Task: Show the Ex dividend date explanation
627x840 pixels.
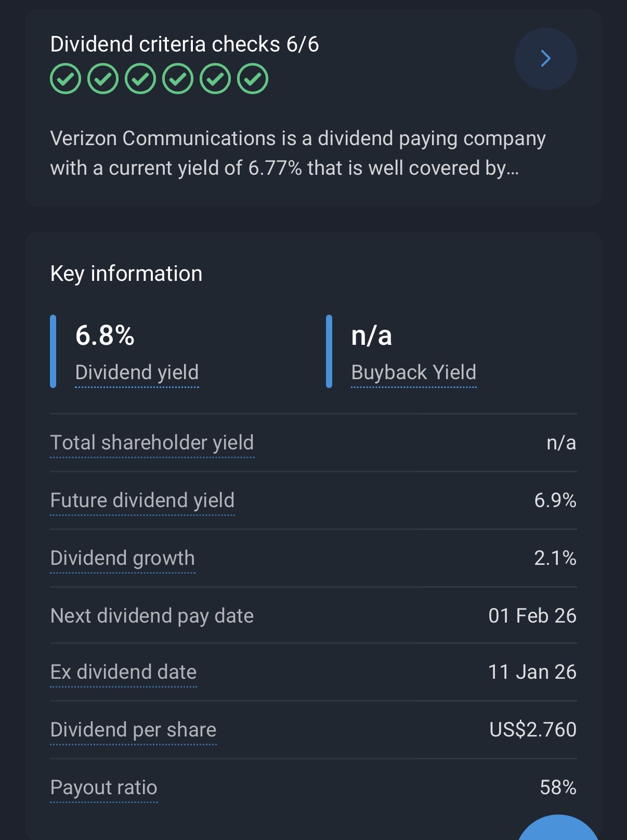Action: pos(123,672)
